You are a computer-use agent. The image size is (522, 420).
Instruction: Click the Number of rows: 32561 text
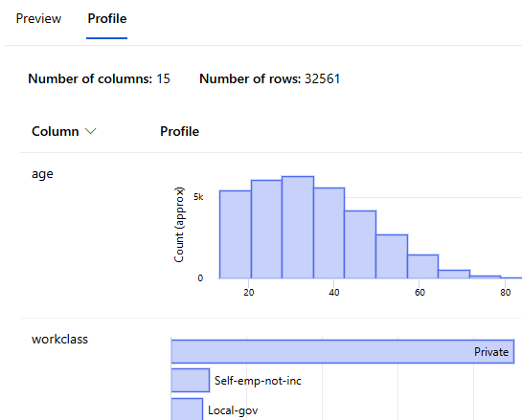tap(270, 78)
